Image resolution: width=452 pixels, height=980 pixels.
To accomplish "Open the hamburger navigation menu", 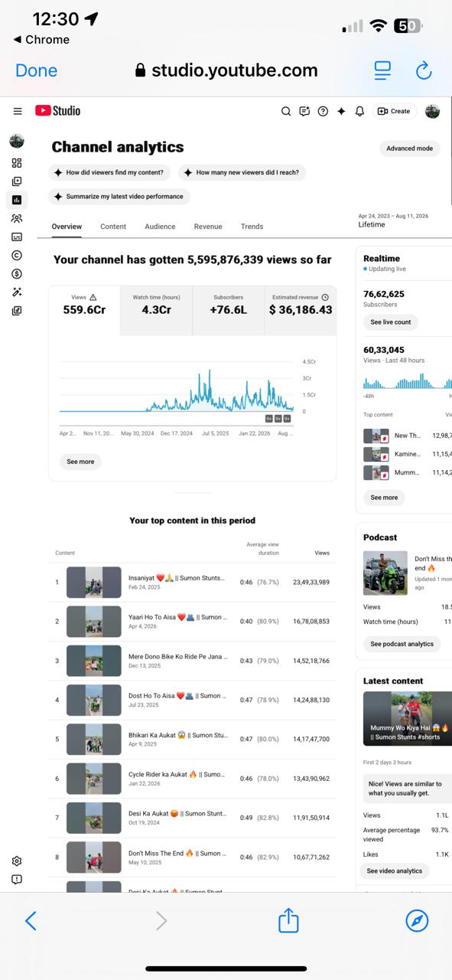I will [18, 111].
